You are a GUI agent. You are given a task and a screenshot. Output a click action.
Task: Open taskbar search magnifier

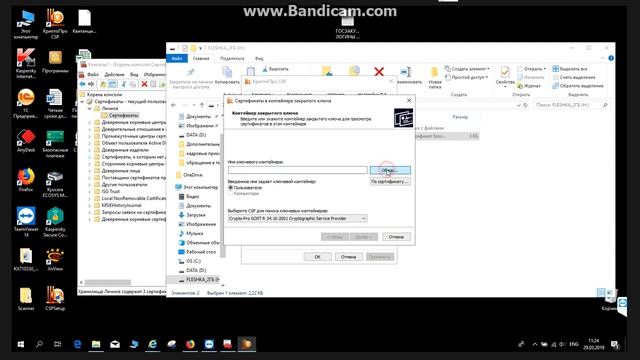tap(39, 344)
